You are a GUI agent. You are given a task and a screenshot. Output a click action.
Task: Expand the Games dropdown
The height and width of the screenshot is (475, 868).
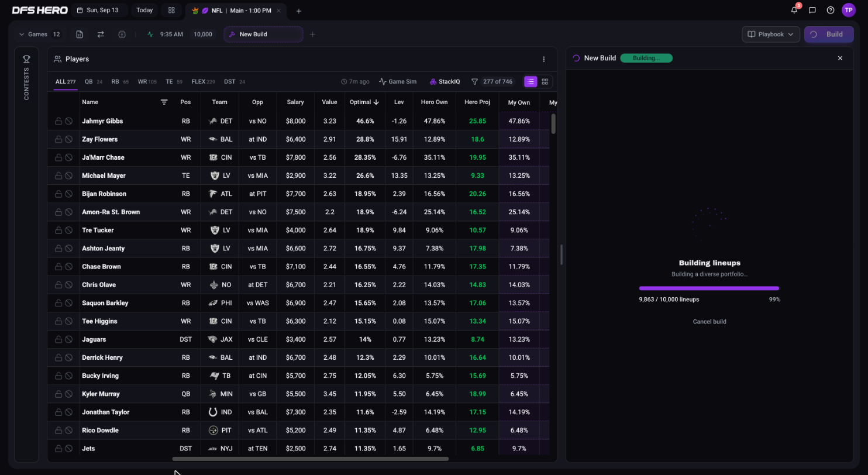[x=40, y=35]
